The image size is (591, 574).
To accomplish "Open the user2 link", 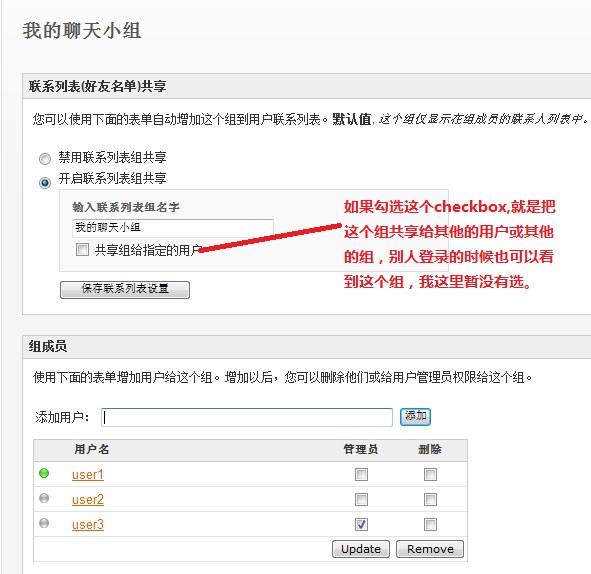I will (x=88, y=499).
